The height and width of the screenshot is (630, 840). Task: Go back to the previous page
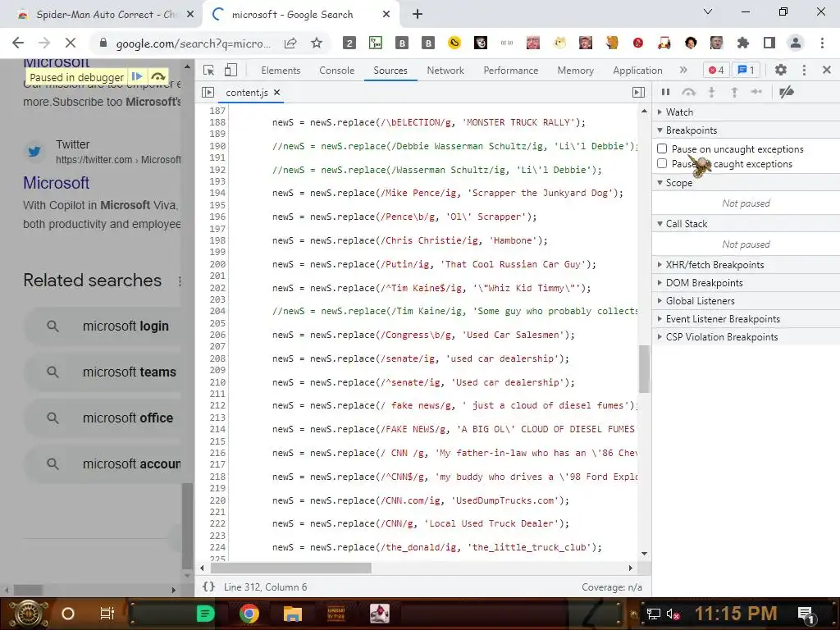click(x=18, y=43)
